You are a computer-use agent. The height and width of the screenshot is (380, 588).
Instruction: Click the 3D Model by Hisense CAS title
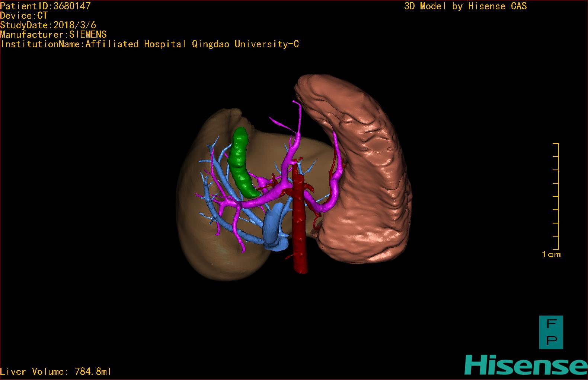[x=465, y=6]
